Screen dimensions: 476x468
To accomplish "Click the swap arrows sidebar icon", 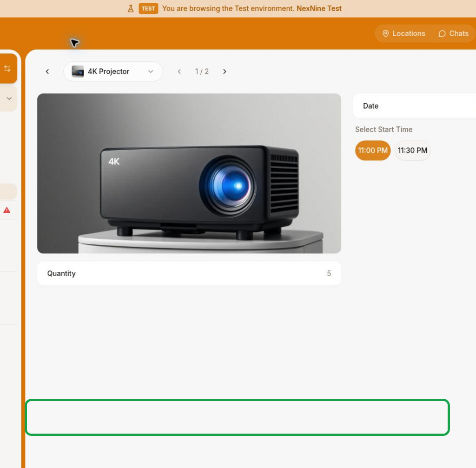I will [x=7, y=69].
